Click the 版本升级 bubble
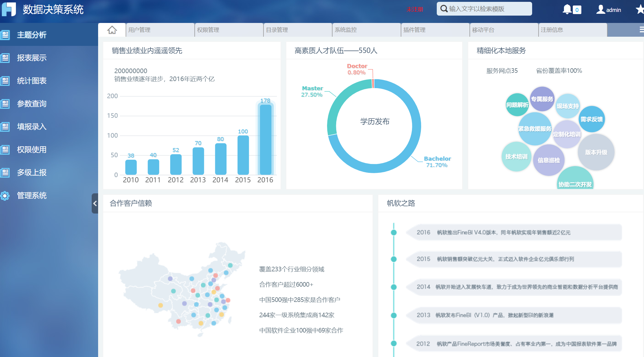The image size is (644, 357). click(596, 152)
